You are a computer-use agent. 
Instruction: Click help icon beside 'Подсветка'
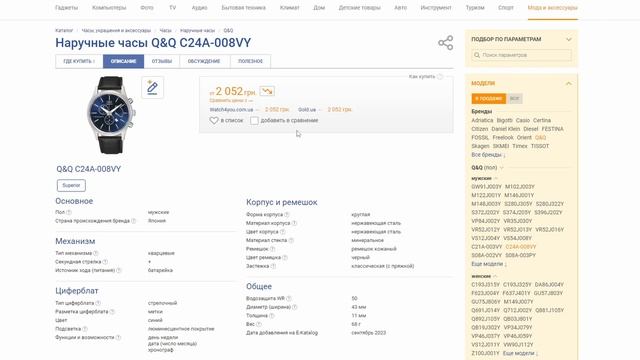85,329
